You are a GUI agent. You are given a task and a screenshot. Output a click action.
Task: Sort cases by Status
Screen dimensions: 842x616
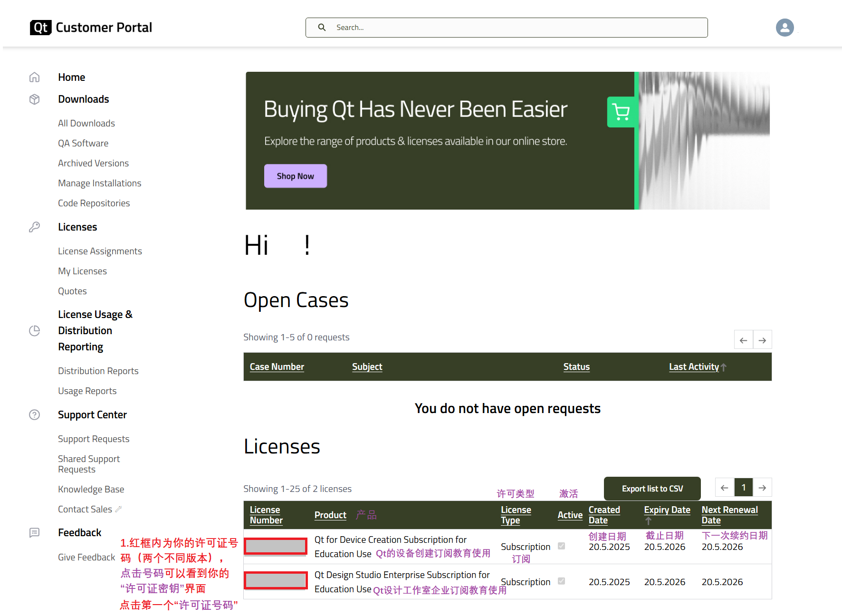[576, 366]
